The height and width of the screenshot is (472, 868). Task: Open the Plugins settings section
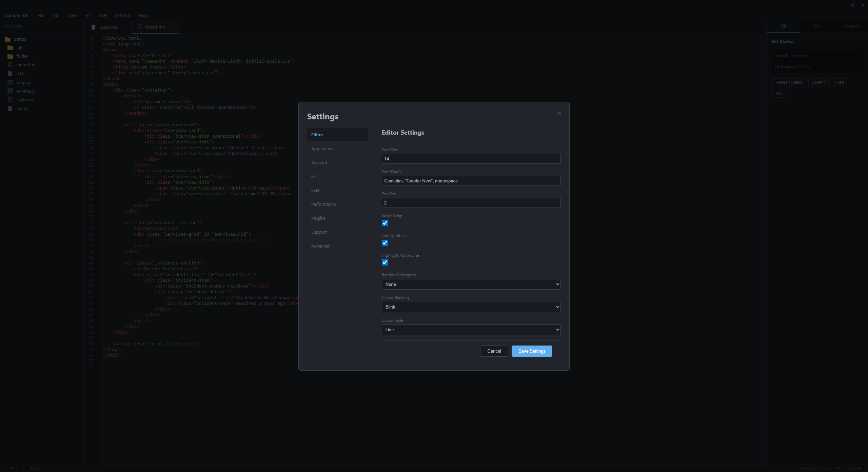click(x=318, y=218)
